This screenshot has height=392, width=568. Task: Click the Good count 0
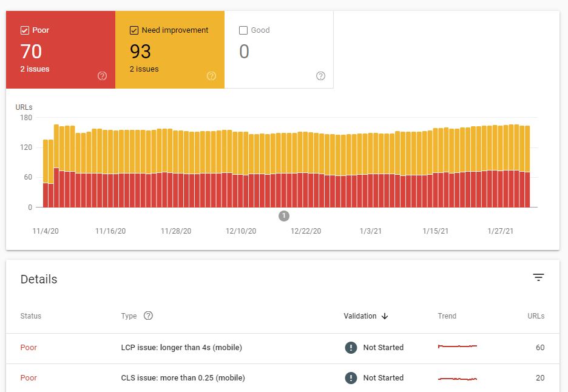tap(244, 52)
